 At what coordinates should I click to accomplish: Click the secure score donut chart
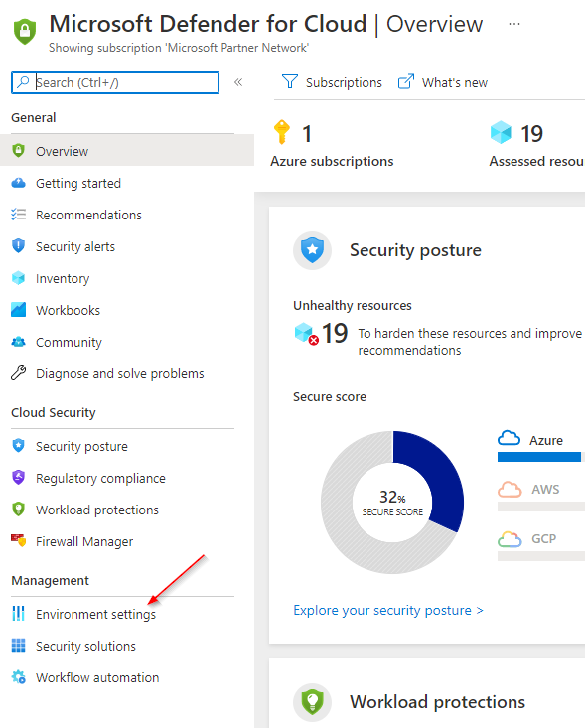pyautogui.click(x=392, y=503)
